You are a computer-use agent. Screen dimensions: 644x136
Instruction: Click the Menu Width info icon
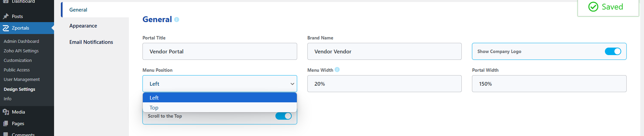337,70
